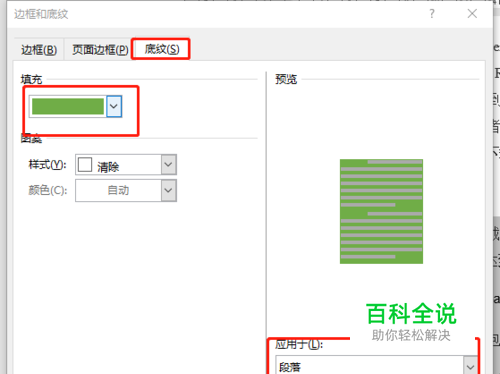Viewport: 500px width, 374px height.
Task: Select the 底纹(S) tab
Action: pyautogui.click(x=161, y=49)
